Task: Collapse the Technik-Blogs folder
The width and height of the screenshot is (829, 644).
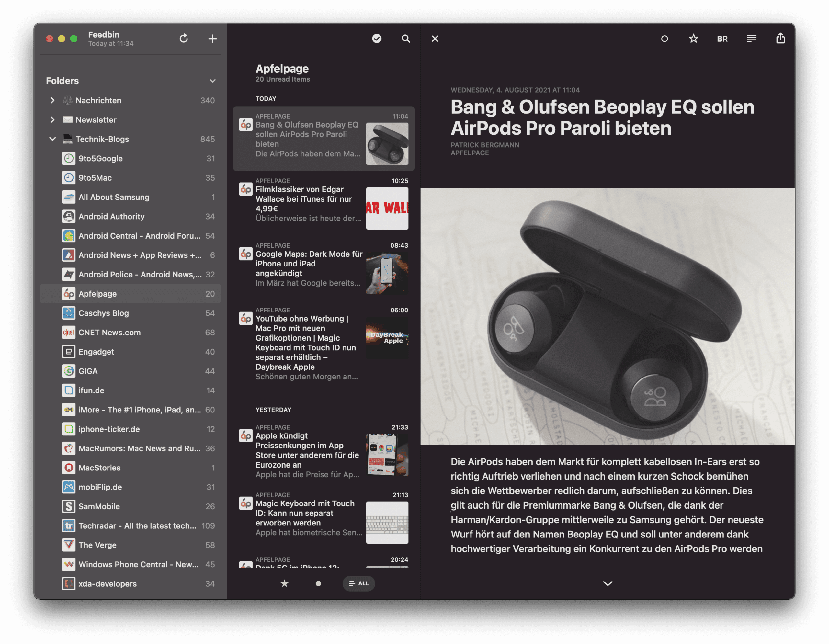Action: [52, 139]
